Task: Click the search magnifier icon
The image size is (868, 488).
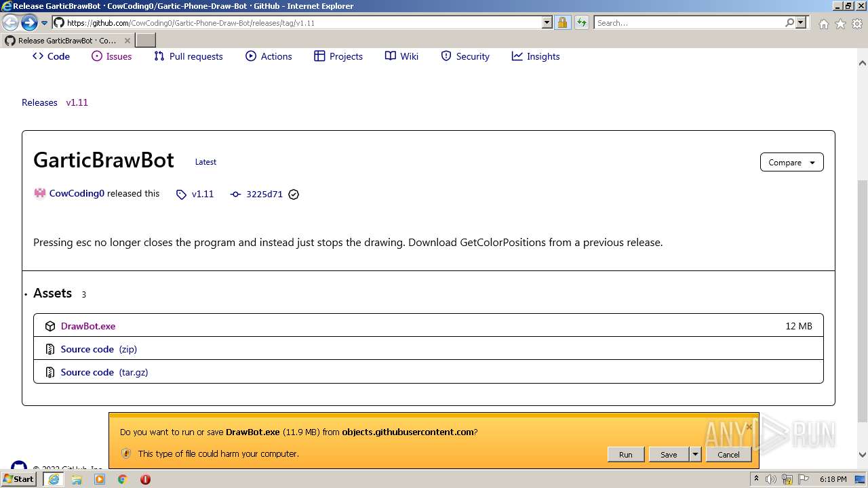Action: click(789, 23)
